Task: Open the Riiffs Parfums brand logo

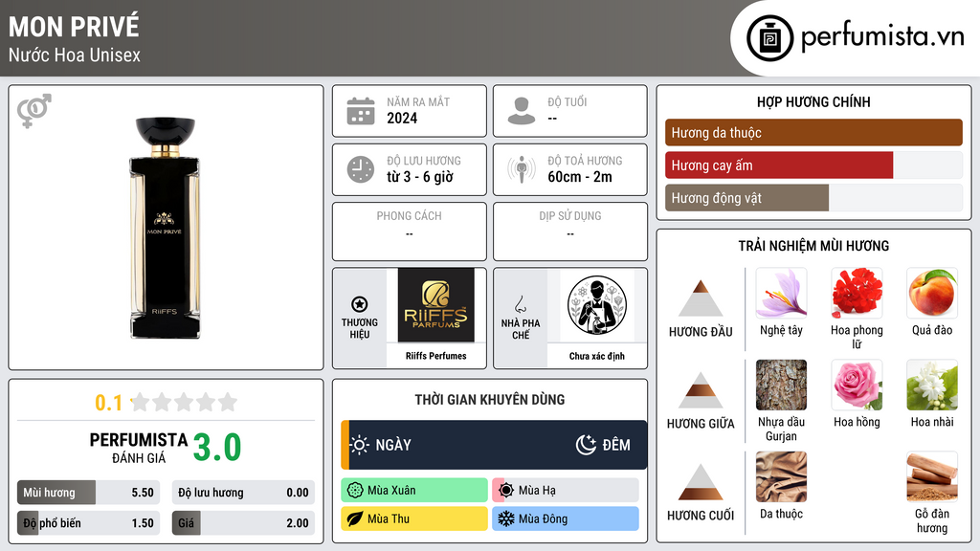Action: point(435,305)
